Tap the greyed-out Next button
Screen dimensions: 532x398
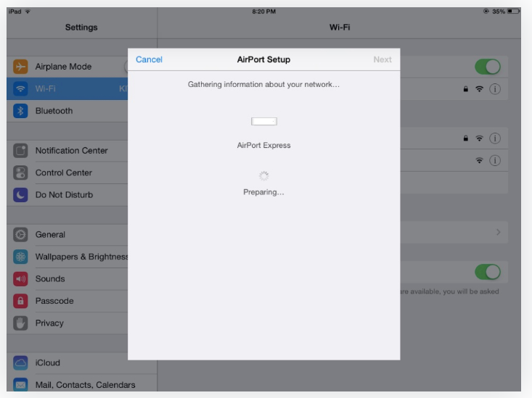click(382, 59)
